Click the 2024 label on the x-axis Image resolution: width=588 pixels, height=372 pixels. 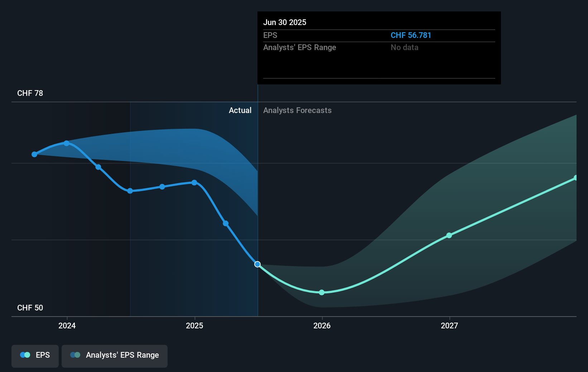point(67,326)
